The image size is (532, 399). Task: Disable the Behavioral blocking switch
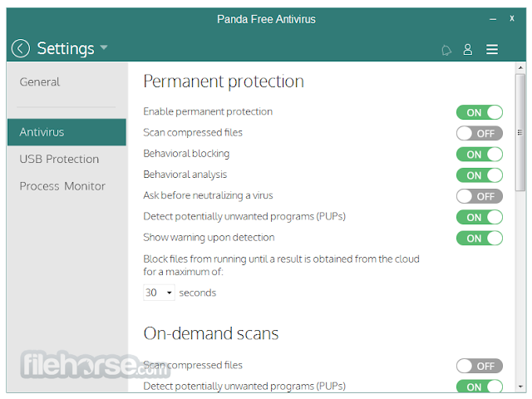tap(480, 155)
